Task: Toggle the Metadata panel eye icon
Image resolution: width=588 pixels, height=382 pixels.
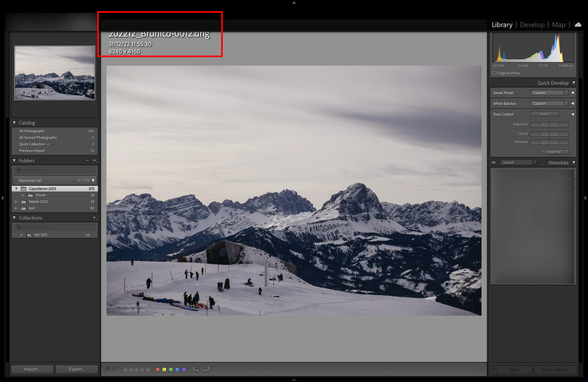Action: [493, 163]
